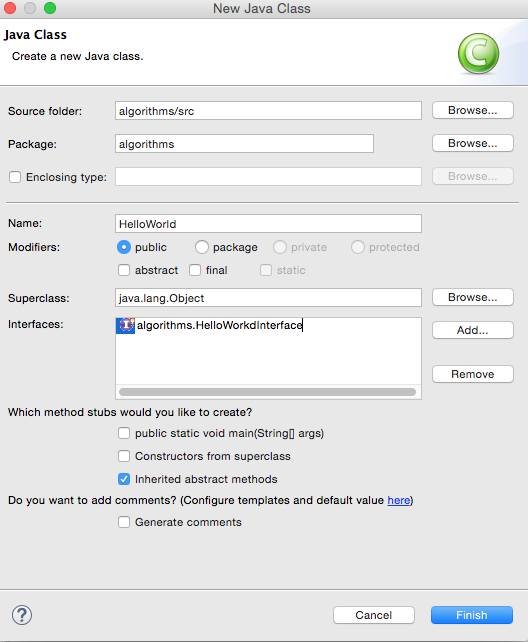Click the interfaces list horizontal scrollbar
This screenshot has height=642, width=528.
point(267,392)
